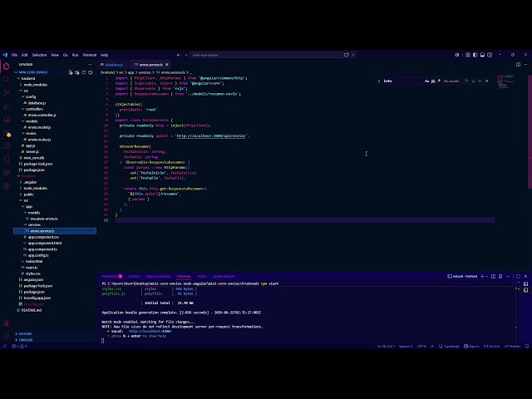Go to previous find match
Screen dimensions: 532x399
(466, 81)
